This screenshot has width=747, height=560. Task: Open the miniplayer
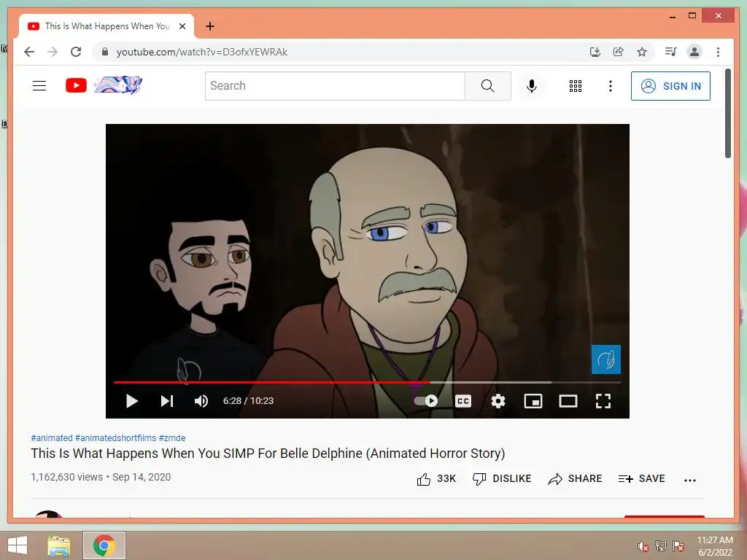533,401
